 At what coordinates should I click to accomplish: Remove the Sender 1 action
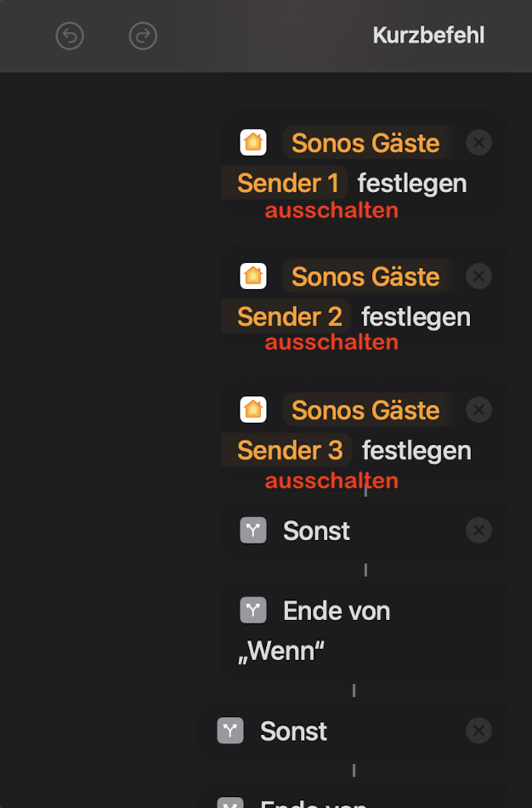coord(479,142)
